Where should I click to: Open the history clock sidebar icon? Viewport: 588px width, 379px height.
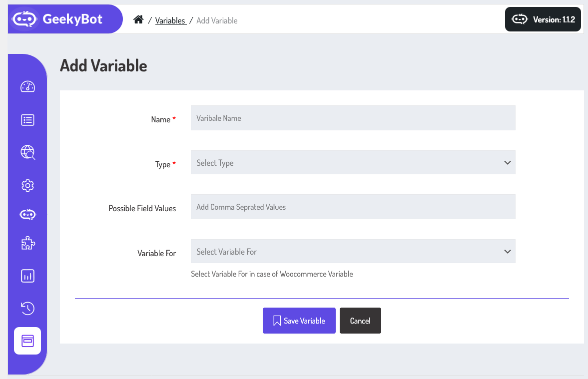pos(27,308)
